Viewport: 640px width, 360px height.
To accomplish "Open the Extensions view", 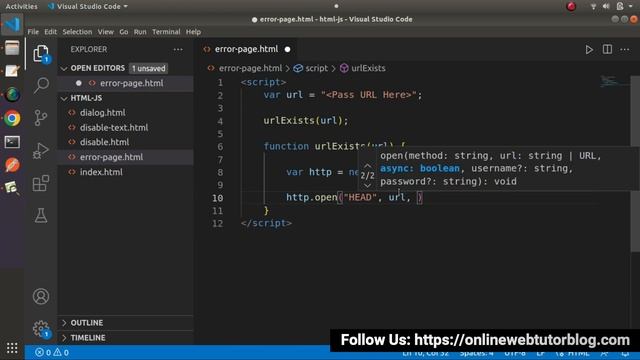I will pos(41,183).
